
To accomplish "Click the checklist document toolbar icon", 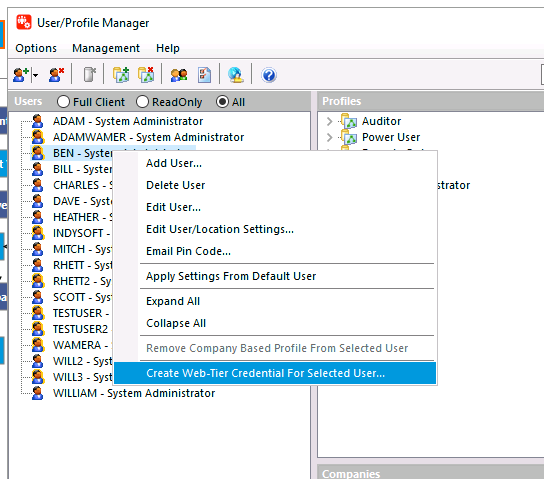I will [204, 75].
